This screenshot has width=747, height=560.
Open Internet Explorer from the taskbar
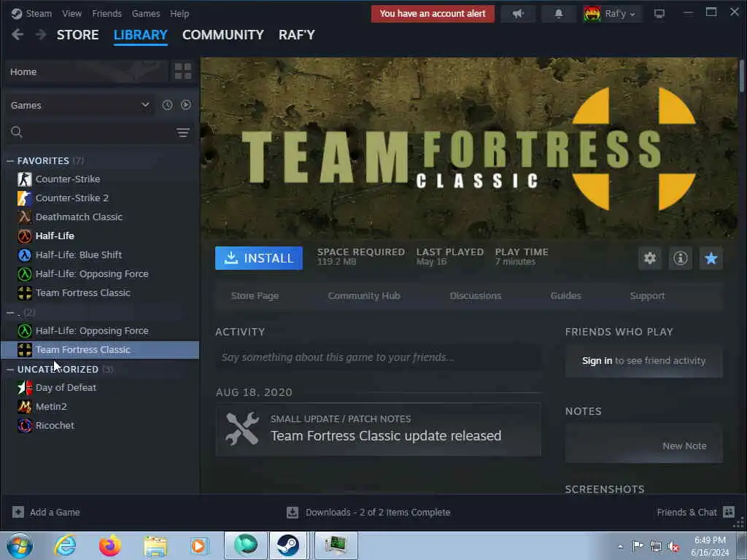click(65, 545)
